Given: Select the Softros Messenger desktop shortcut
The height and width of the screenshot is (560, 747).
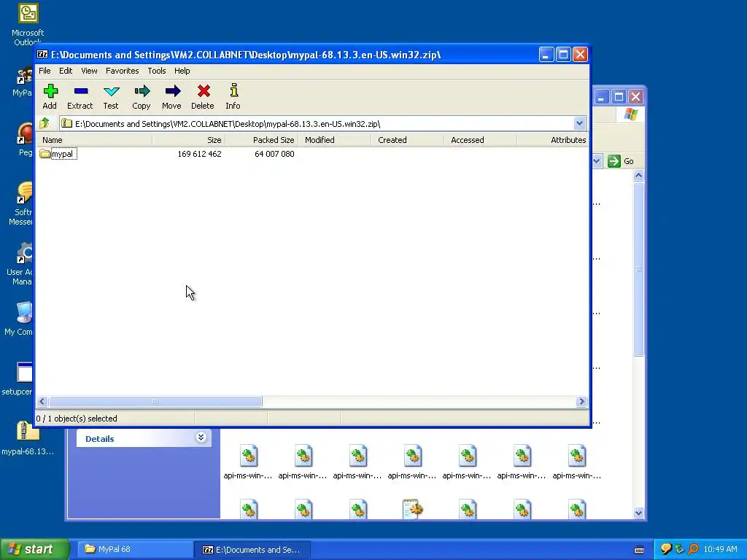Looking at the screenshot, I should pyautogui.click(x=21, y=204).
